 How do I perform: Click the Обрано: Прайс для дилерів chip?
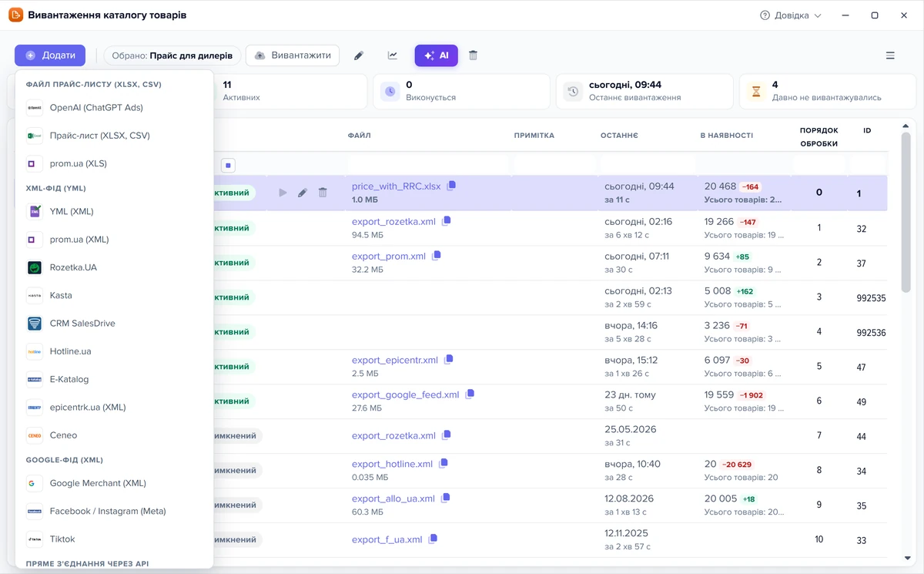[x=172, y=55]
